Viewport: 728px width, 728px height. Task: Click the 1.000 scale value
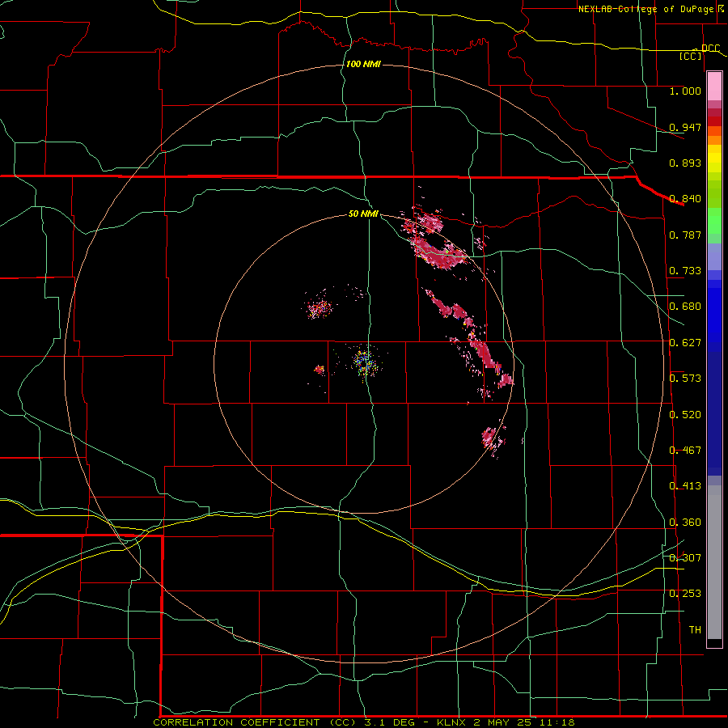point(685,91)
